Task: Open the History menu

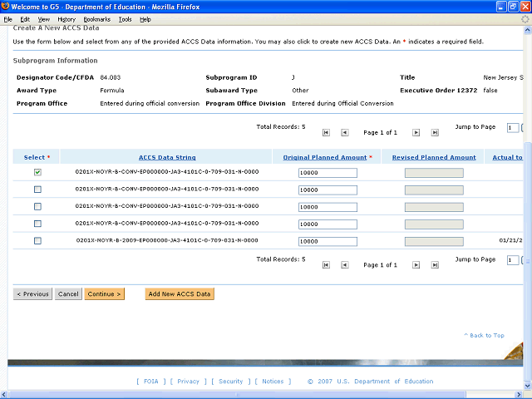Action: coord(66,20)
